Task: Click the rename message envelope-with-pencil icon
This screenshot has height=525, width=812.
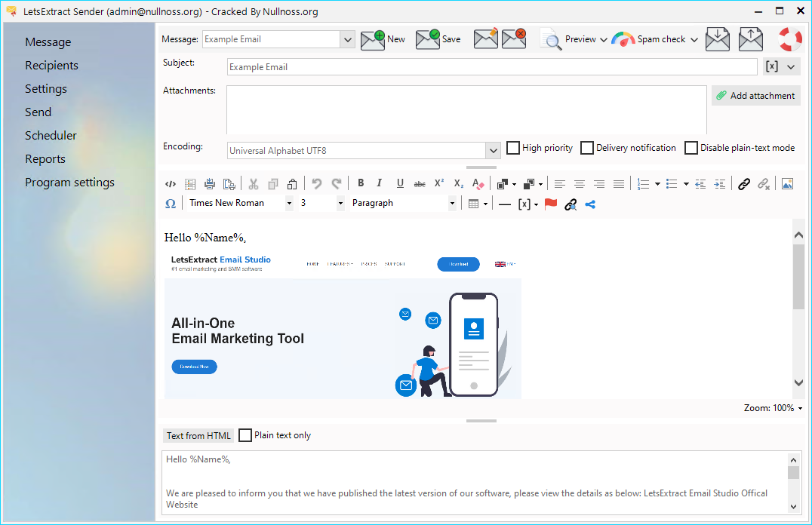Action: [486, 39]
